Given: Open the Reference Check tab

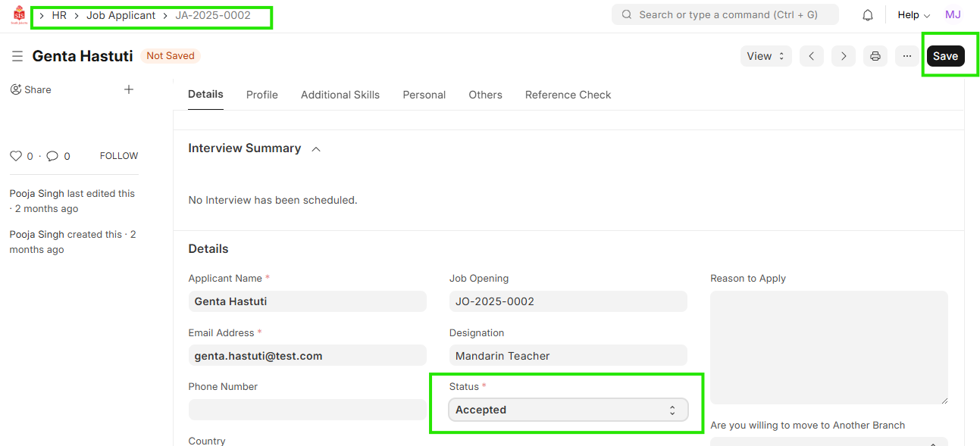Looking at the screenshot, I should tap(568, 95).
